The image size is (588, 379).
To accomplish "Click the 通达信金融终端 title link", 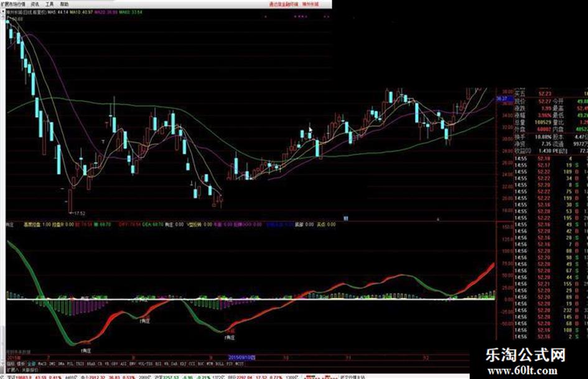I will click(x=284, y=4).
